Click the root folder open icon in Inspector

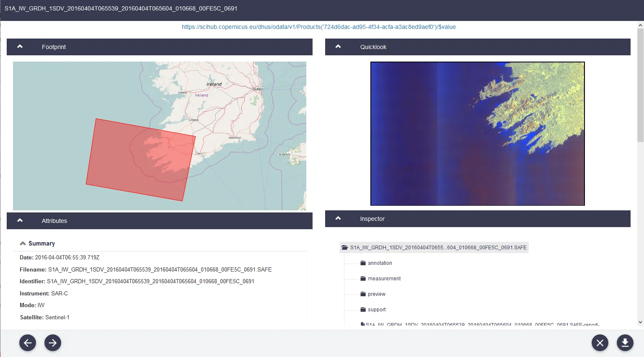[345, 248]
